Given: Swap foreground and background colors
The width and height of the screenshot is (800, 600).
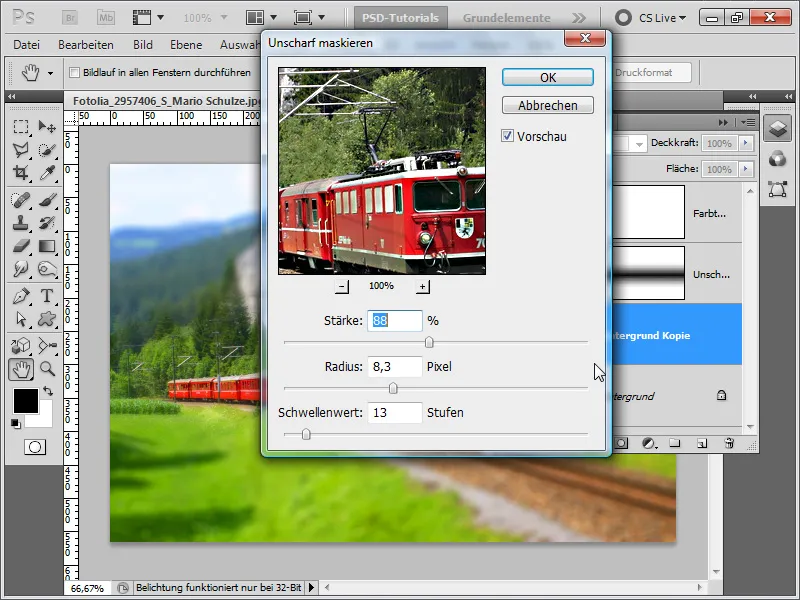Looking at the screenshot, I should pos(48,391).
